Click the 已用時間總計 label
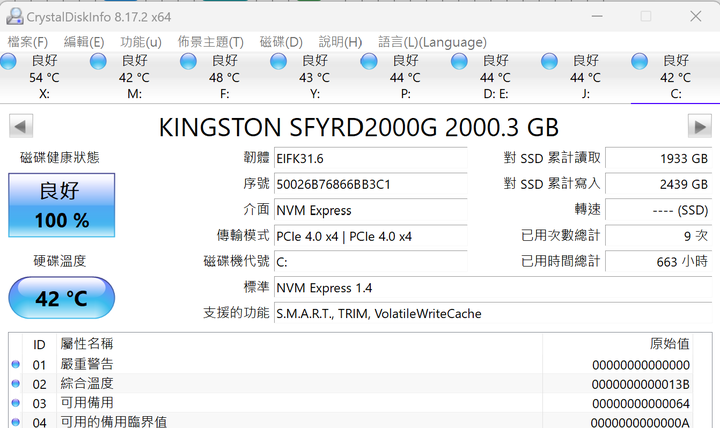720x428 pixels. point(561,261)
